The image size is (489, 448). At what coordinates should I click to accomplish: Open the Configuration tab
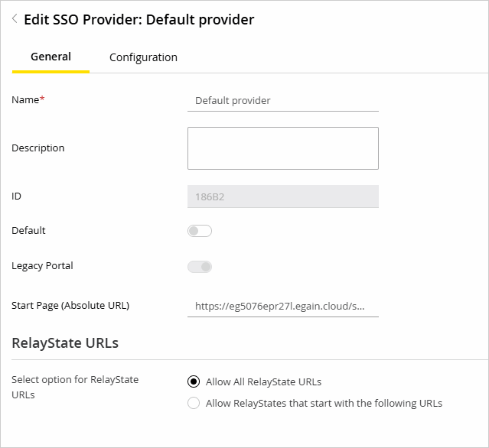143,57
